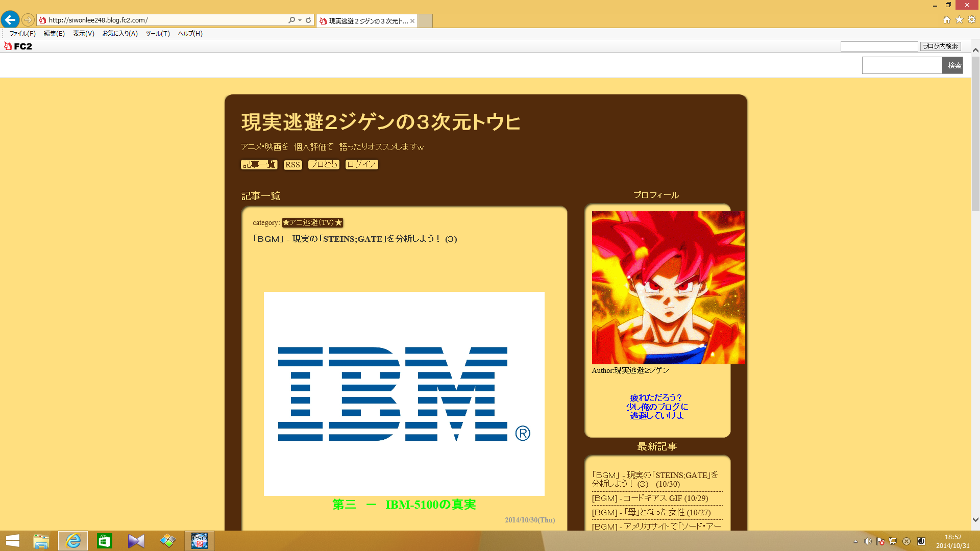Click the ログイン link
This screenshot has height=551, width=980.
(x=361, y=164)
